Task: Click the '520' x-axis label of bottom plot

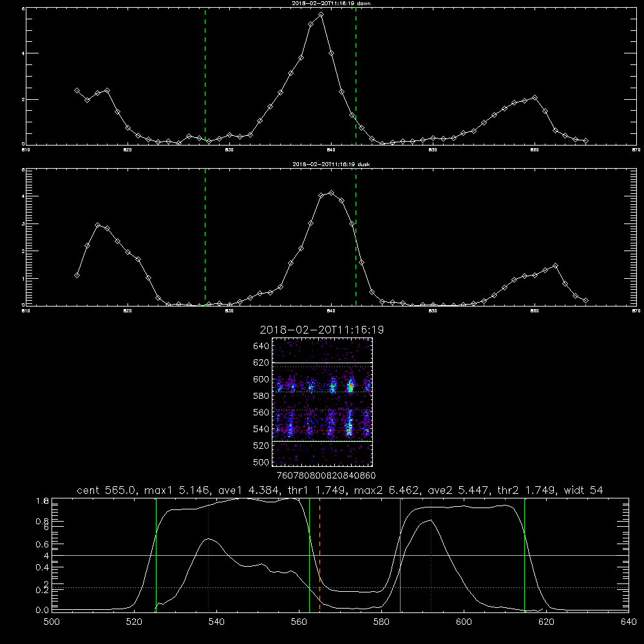Action: [134, 622]
